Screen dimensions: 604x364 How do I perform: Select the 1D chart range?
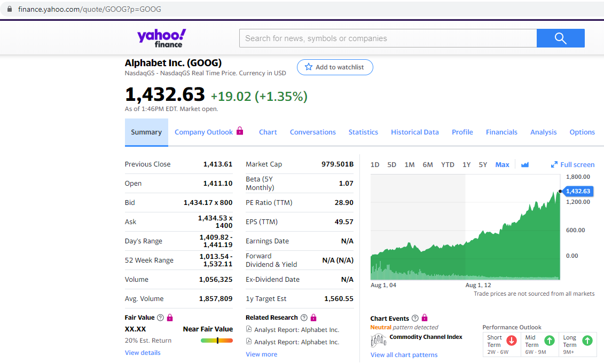(x=375, y=165)
